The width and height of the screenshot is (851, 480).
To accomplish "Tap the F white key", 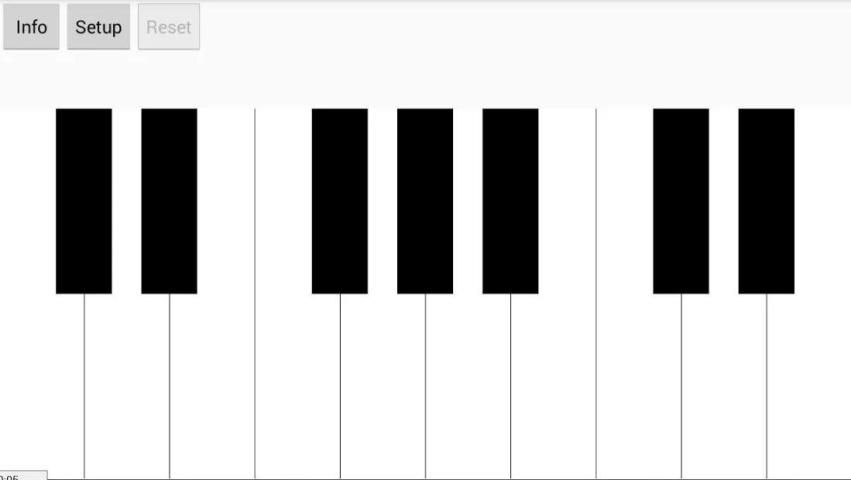I will tap(297, 386).
